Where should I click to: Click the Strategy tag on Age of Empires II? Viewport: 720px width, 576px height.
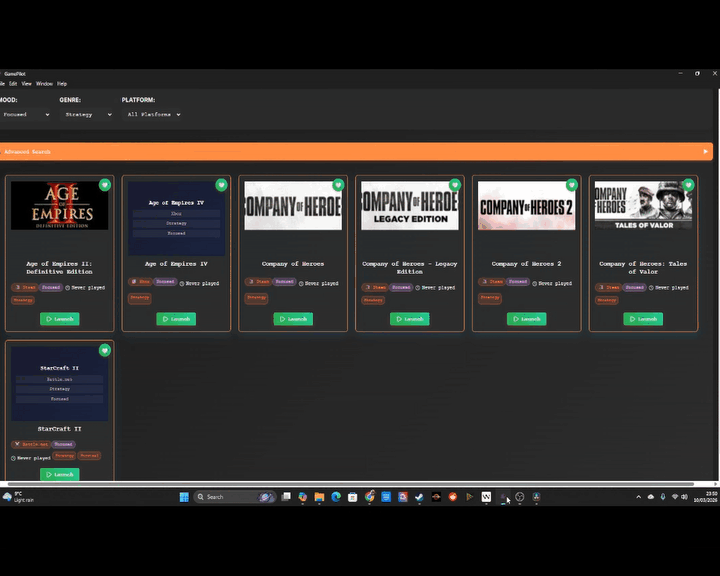(23, 300)
